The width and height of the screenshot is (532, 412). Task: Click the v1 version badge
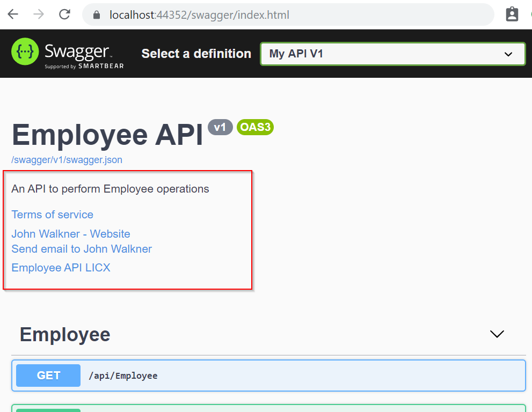[x=220, y=127]
